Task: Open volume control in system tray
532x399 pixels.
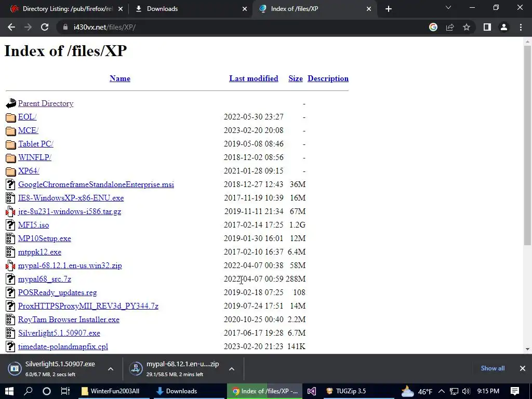Action: (466, 391)
